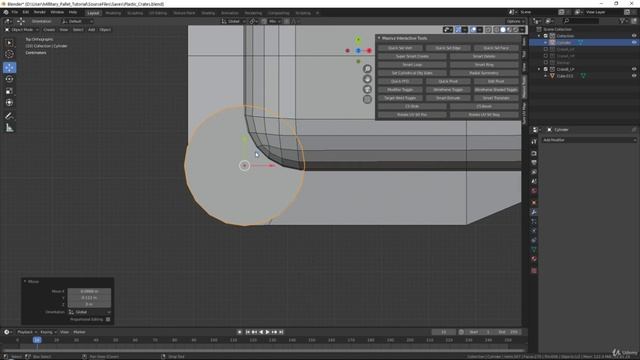Click the Blender logo menu icon

tap(6, 12)
